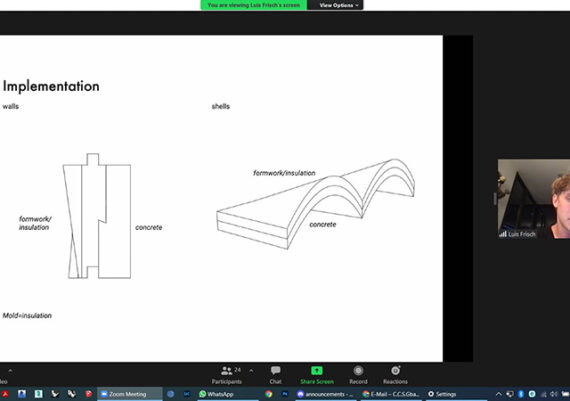Open the View Options dropdown
The height and width of the screenshot is (401, 570).
[x=338, y=5]
